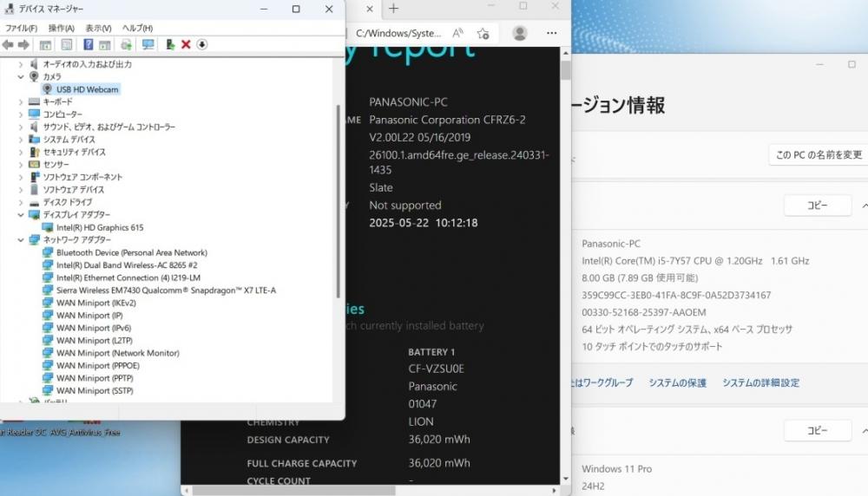868x496 pixels.
Task: Select WAN Miniport (IPv6)
Action: (94, 328)
